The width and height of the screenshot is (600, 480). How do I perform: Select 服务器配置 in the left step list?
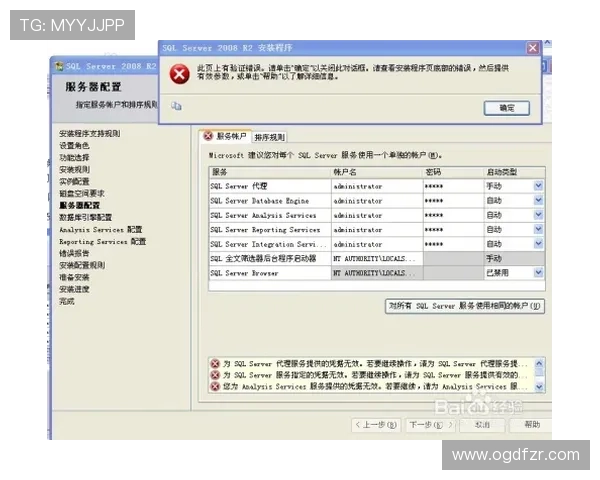pyautogui.click(x=80, y=206)
